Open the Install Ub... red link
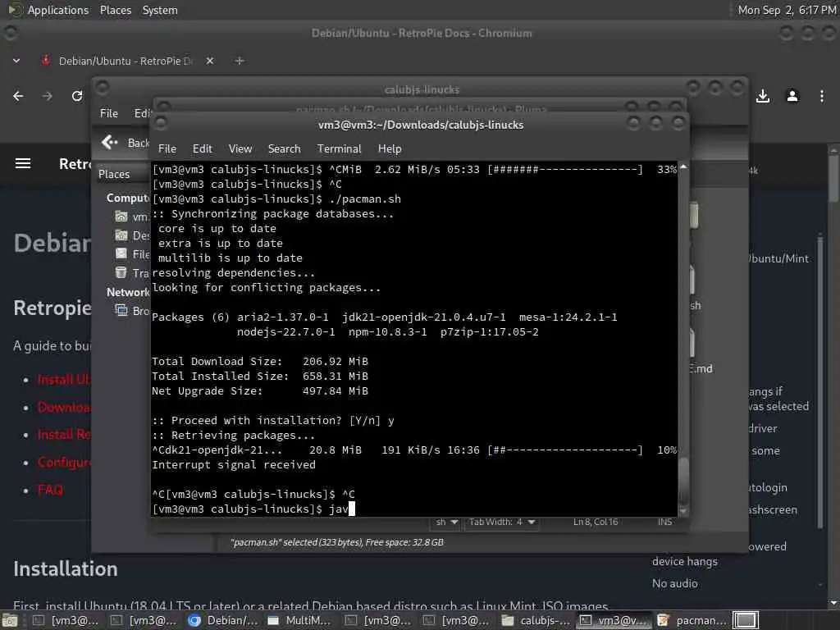Viewport: 840px width, 630px height. tap(64, 379)
